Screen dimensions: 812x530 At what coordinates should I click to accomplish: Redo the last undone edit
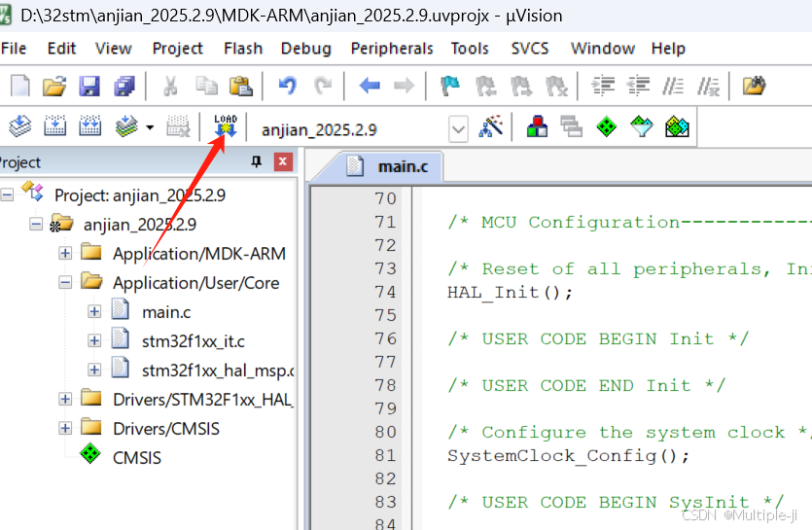323,86
